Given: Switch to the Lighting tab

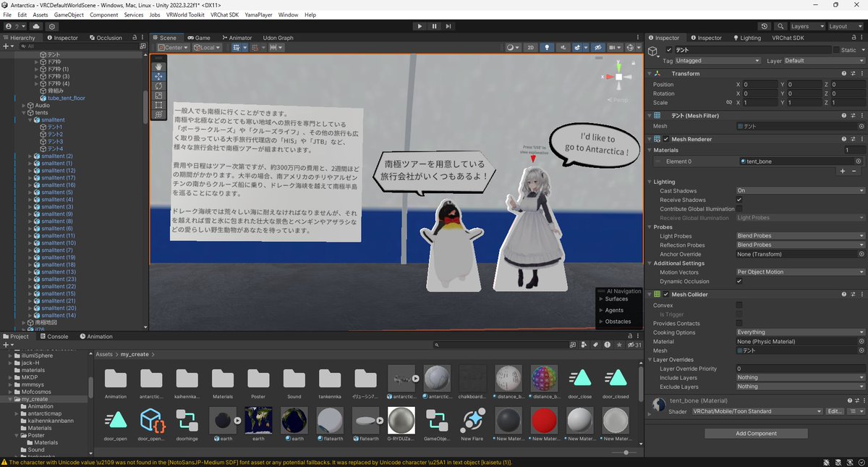Looking at the screenshot, I should click(x=746, y=38).
